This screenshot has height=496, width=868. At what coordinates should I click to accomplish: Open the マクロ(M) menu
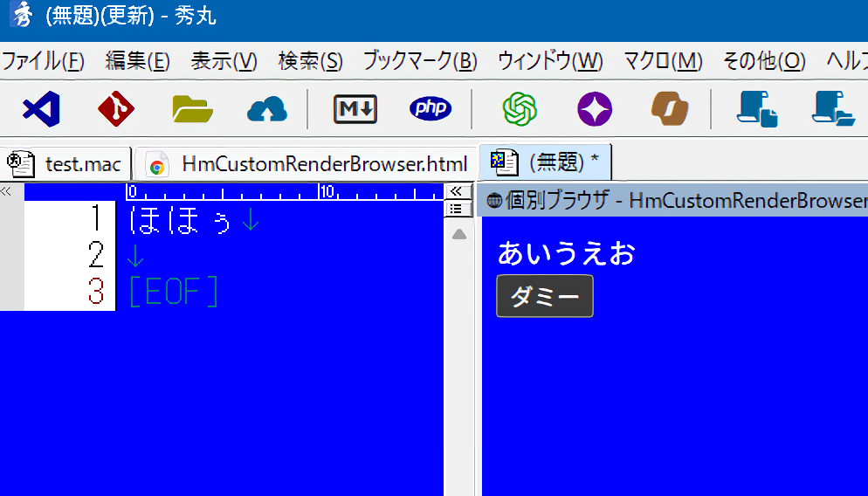coord(663,61)
